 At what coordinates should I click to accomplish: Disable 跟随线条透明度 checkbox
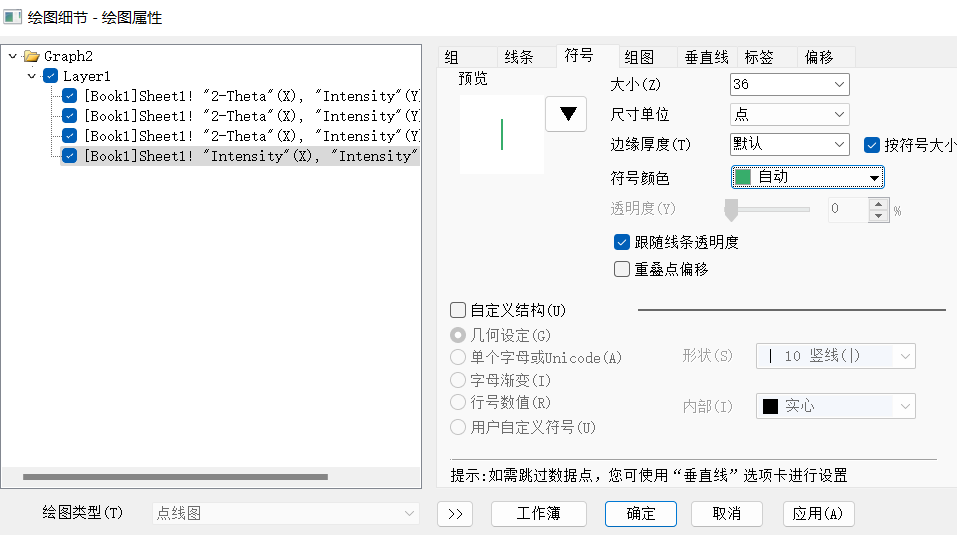click(621, 242)
